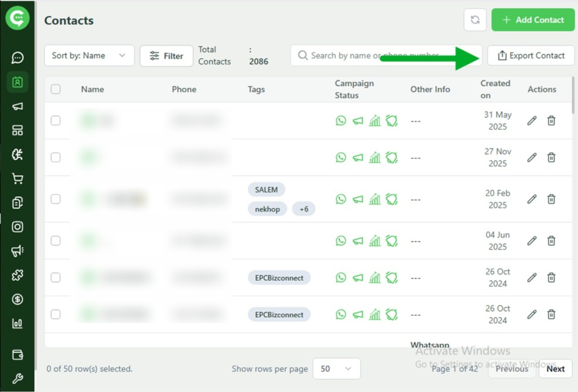Delete the first EPCBizconnect contact
Image resolution: width=578 pixels, height=392 pixels.
pos(551,277)
